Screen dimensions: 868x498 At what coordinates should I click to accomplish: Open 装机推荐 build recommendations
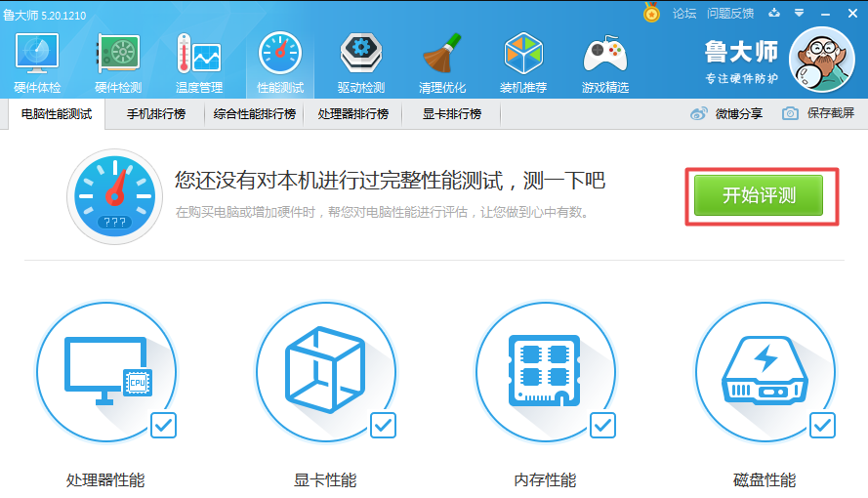click(x=523, y=63)
